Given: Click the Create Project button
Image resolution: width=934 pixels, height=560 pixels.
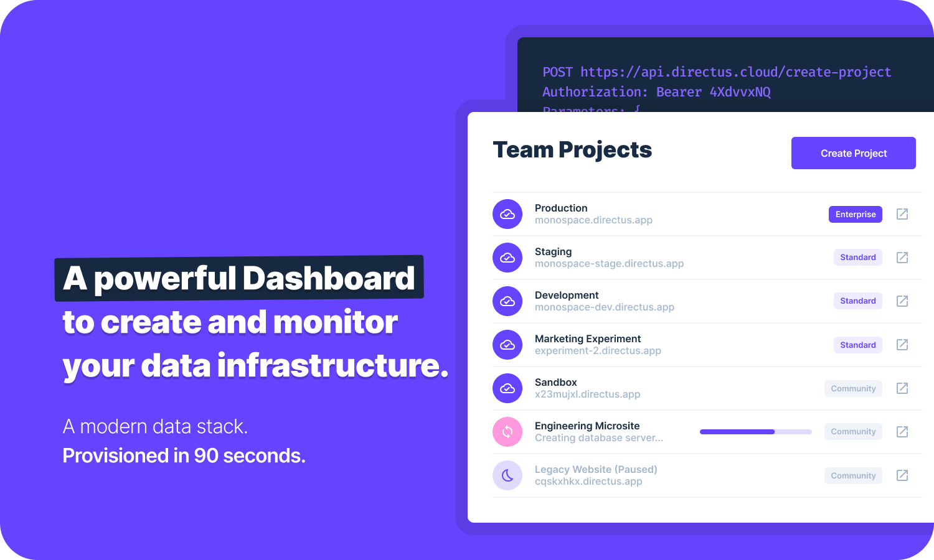Looking at the screenshot, I should [853, 153].
